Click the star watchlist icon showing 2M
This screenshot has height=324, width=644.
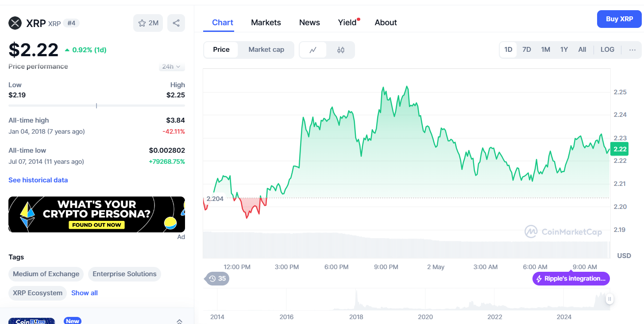148,23
